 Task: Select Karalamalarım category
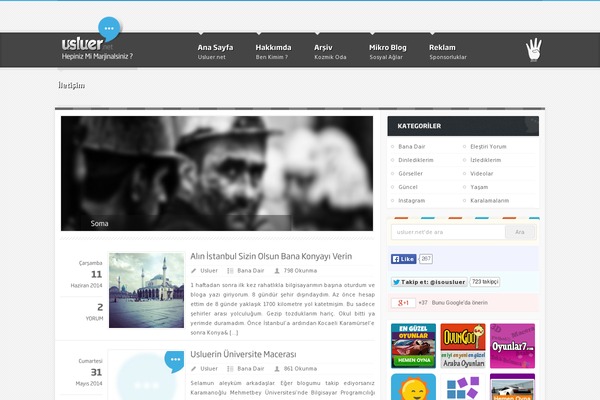(x=490, y=201)
